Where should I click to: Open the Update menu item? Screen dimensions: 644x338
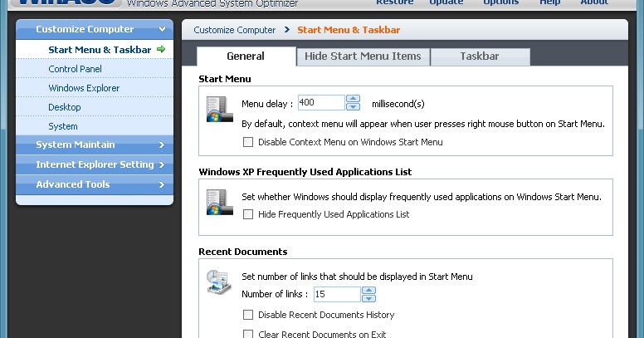coord(446,2)
